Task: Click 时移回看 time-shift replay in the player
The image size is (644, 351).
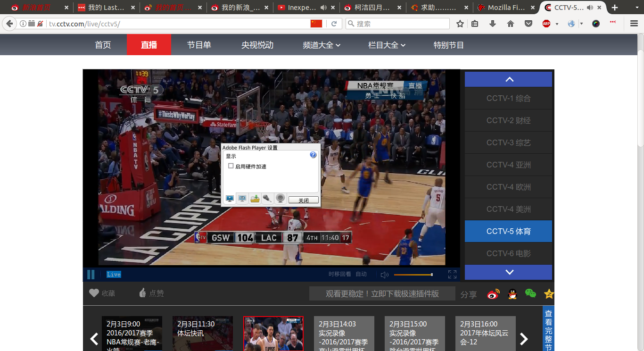Action: tap(339, 274)
